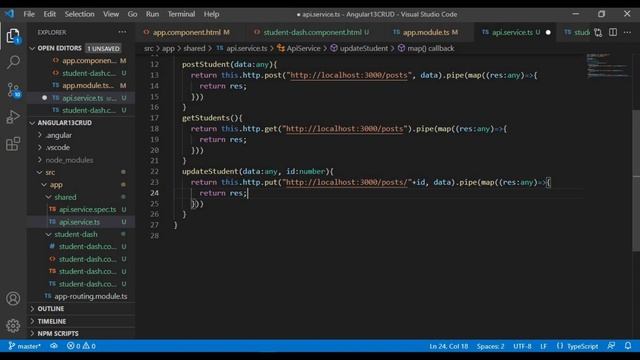Follow localhost:3000/posts link on line 13
Image resolution: width=640 pixels, height=360 pixels.
point(349,75)
